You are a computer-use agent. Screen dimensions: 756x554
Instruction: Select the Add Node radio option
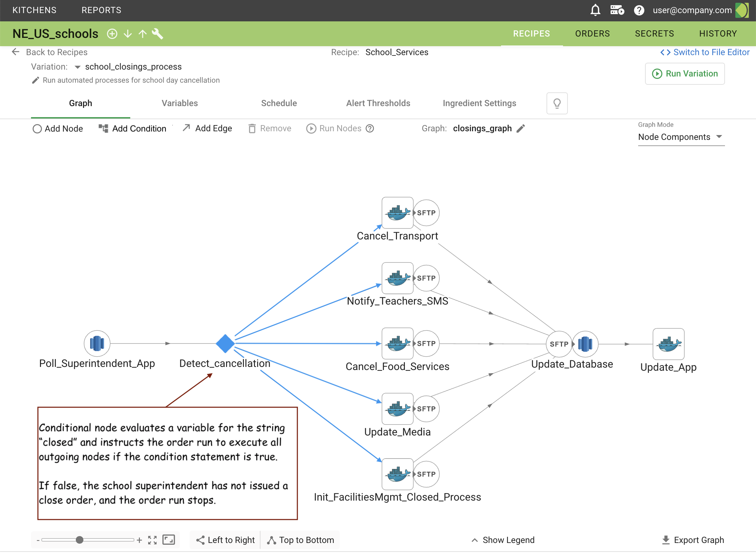pyautogui.click(x=37, y=129)
